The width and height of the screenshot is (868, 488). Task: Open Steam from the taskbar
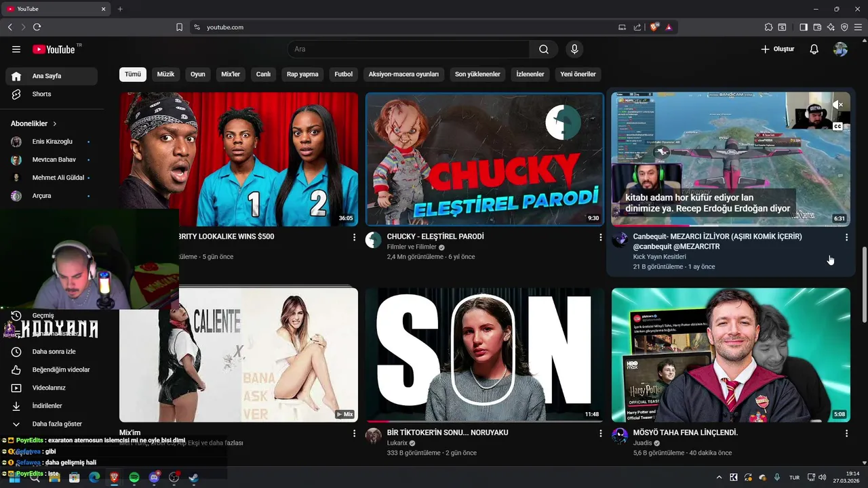[x=194, y=477]
